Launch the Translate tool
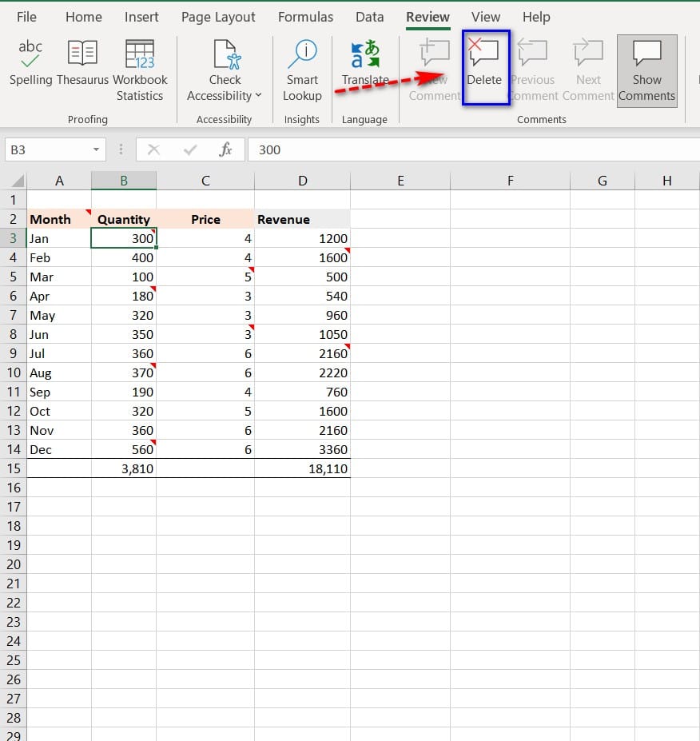 click(x=365, y=63)
